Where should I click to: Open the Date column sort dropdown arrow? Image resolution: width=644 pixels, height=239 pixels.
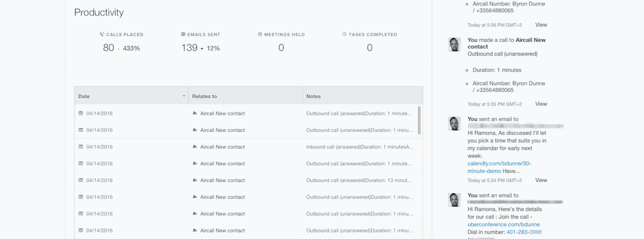coord(184,96)
